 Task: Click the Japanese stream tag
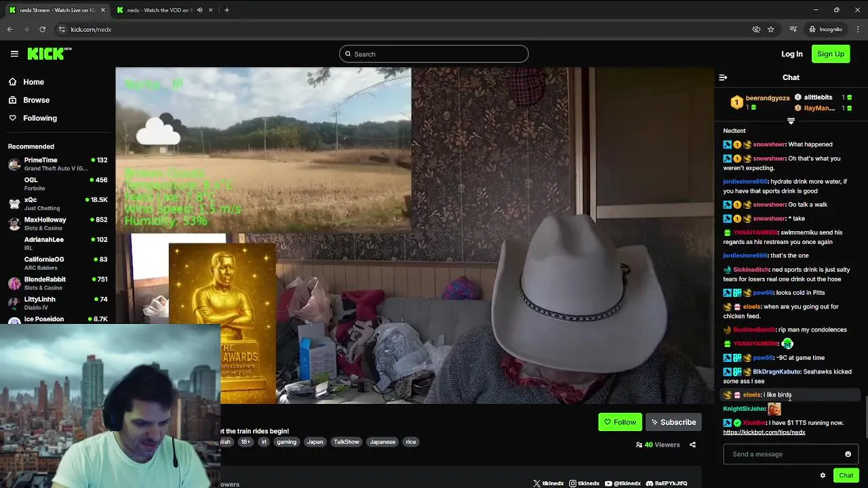point(382,442)
